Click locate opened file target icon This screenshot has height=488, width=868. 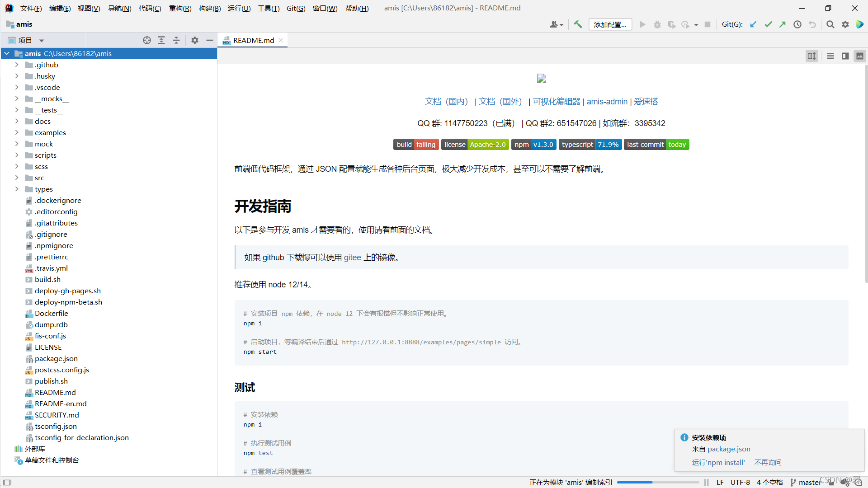(x=147, y=40)
